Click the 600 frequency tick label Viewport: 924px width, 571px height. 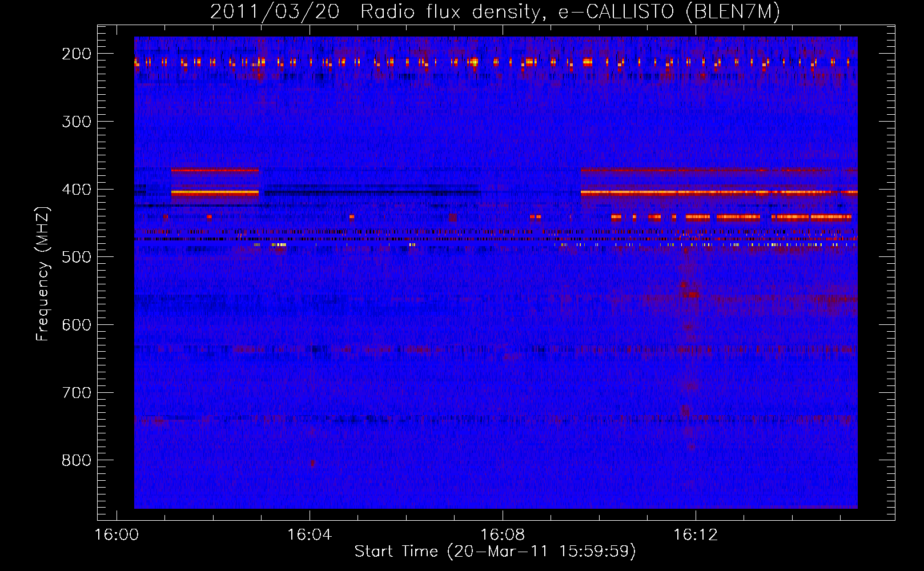[x=76, y=325]
